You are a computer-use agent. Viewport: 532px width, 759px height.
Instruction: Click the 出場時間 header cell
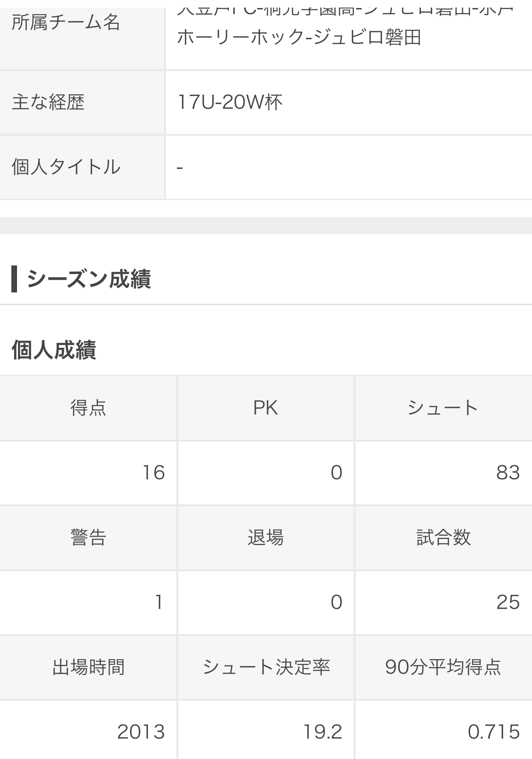point(88,667)
